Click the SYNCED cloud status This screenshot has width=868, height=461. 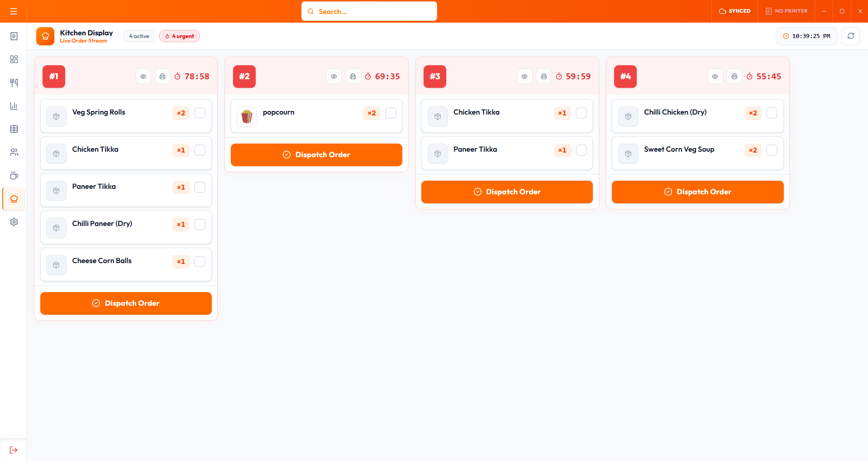[x=735, y=11]
